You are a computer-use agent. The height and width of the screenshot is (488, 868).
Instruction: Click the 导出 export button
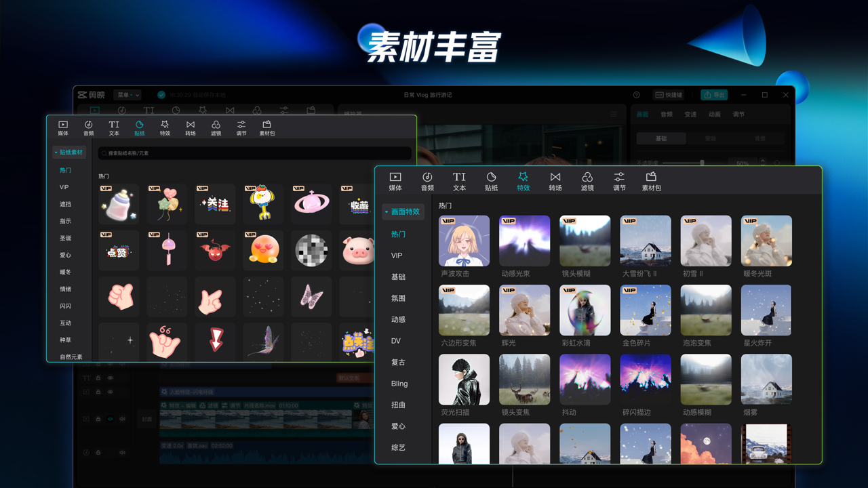714,95
